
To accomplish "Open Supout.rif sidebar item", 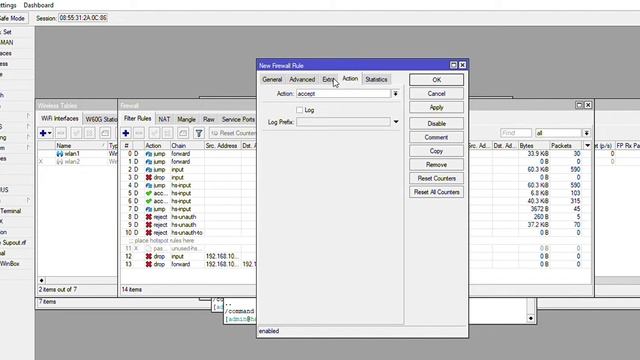I will click(x=13, y=242).
